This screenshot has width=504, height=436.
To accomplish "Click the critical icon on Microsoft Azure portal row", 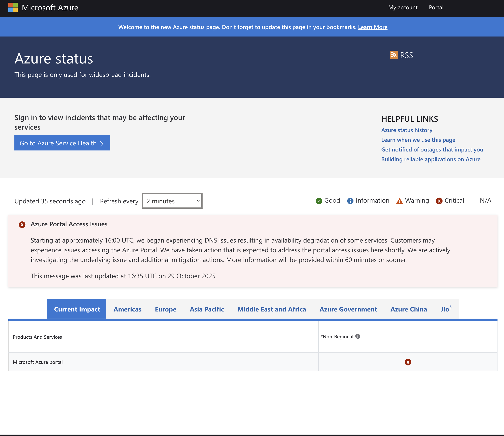I will pyautogui.click(x=408, y=362).
